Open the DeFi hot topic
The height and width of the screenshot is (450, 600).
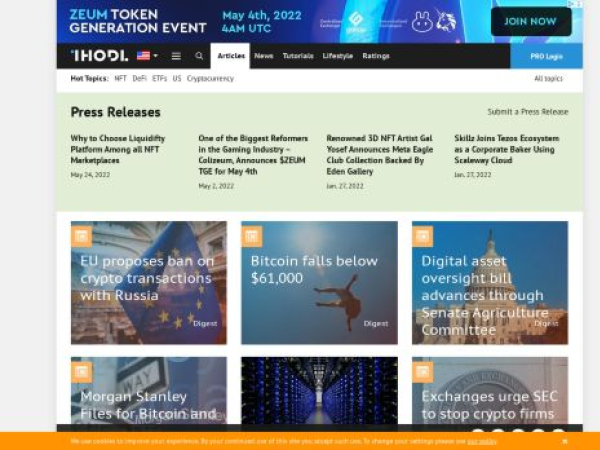click(139, 78)
